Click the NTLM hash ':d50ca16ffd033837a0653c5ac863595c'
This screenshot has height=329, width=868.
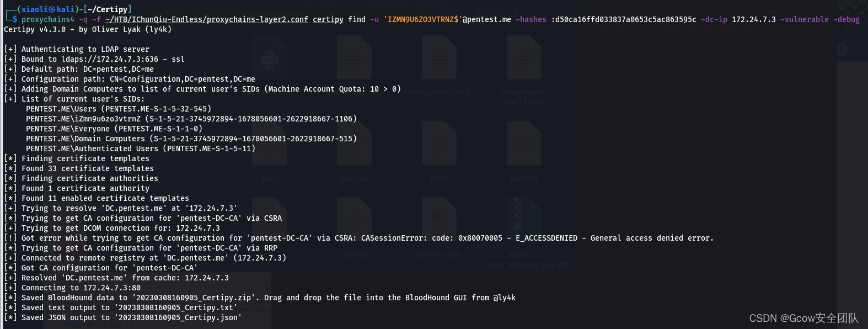[624, 19]
